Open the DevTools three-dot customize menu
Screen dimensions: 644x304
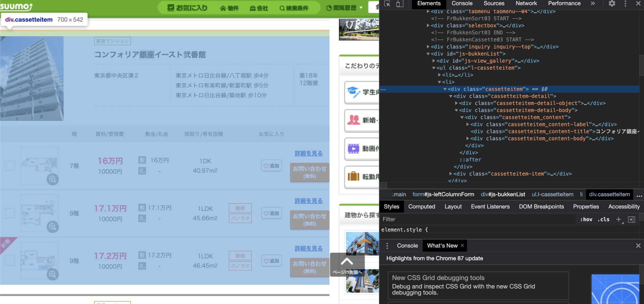pos(625,3)
